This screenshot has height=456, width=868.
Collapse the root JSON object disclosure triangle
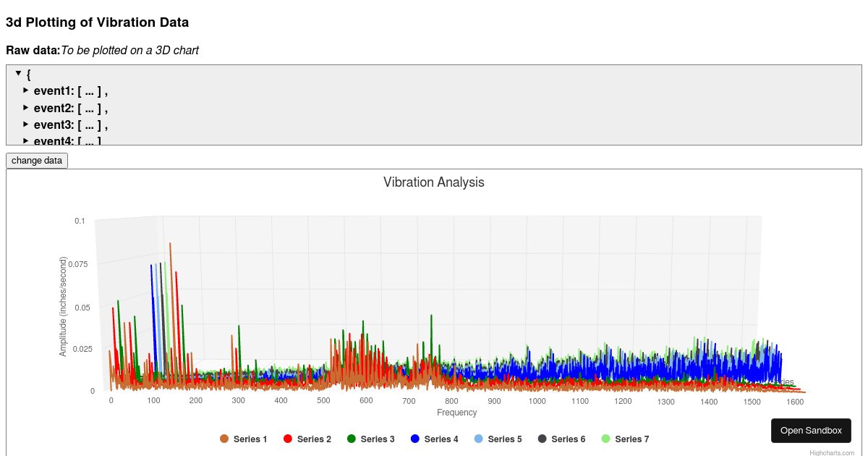click(17, 74)
